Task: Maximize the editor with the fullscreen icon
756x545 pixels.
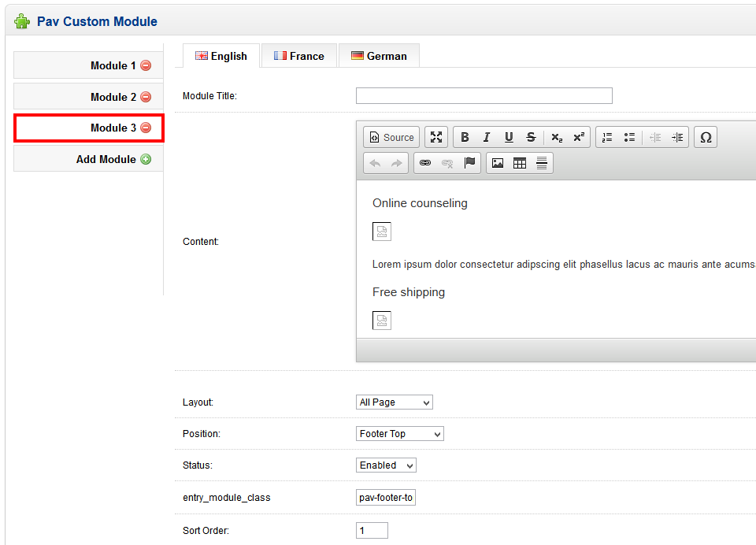Action: [436, 137]
